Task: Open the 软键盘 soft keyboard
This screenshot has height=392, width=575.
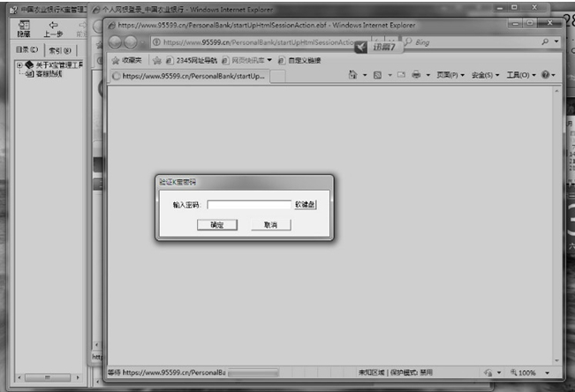Action: click(x=306, y=205)
